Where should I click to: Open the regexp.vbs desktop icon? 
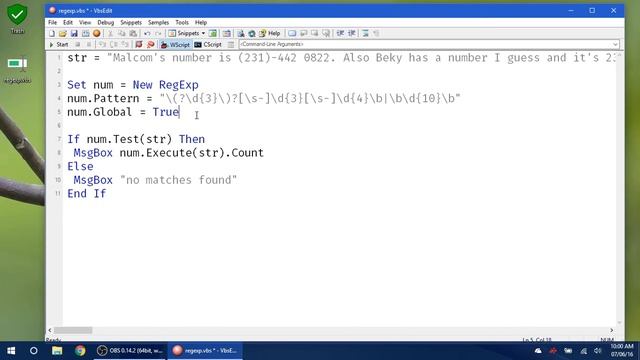coord(17,69)
